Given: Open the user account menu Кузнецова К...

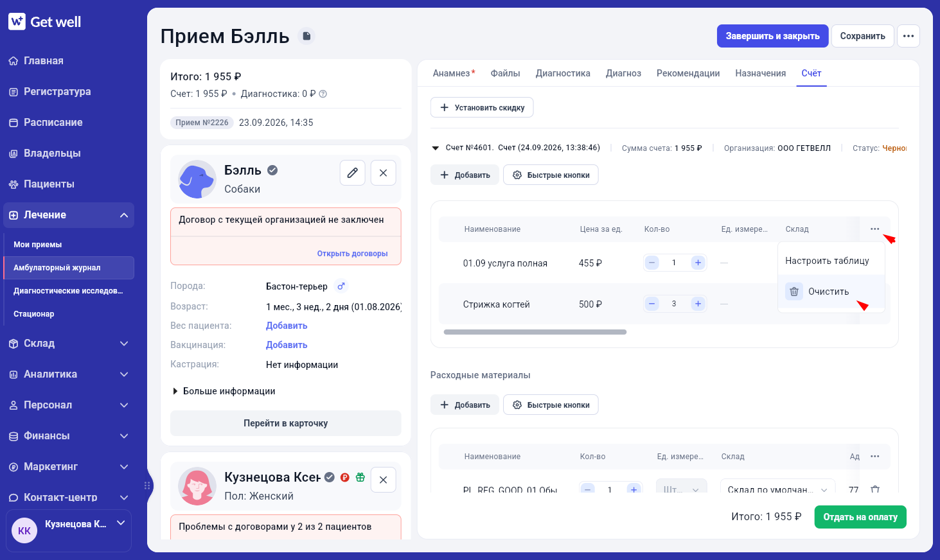Looking at the screenshot, I should (x=69, y=530).
